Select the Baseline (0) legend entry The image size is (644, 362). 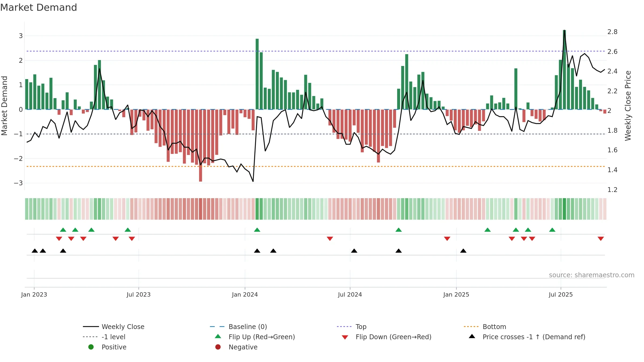point(238,327)
